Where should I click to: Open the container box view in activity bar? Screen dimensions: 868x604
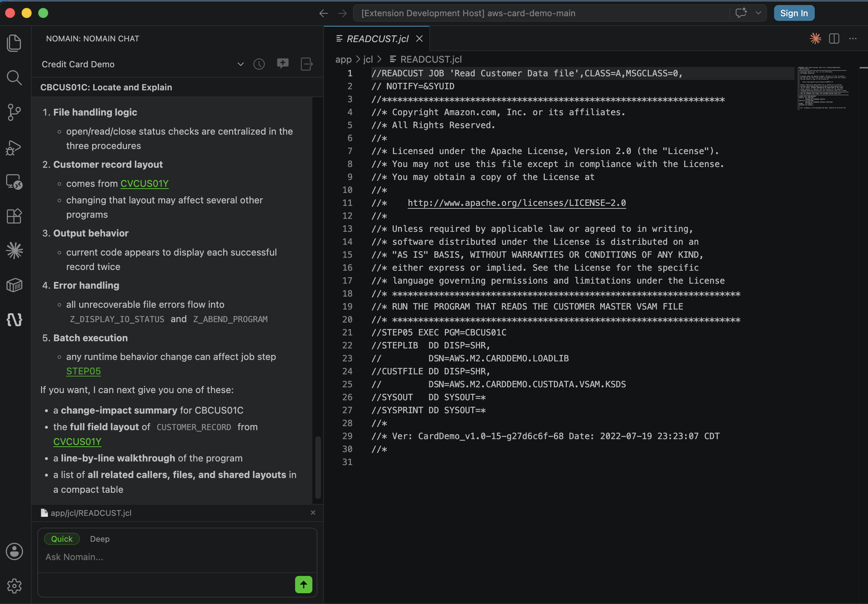[14, 285]
